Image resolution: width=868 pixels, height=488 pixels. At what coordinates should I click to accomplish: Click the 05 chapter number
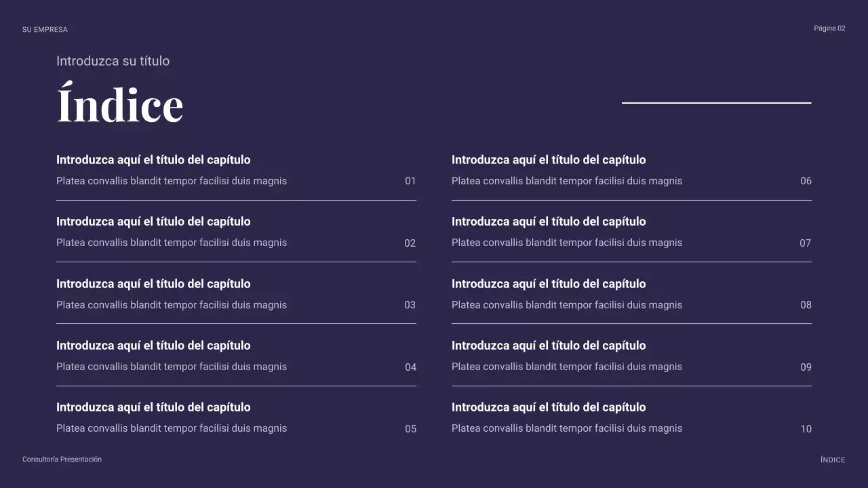coord(410,429)
